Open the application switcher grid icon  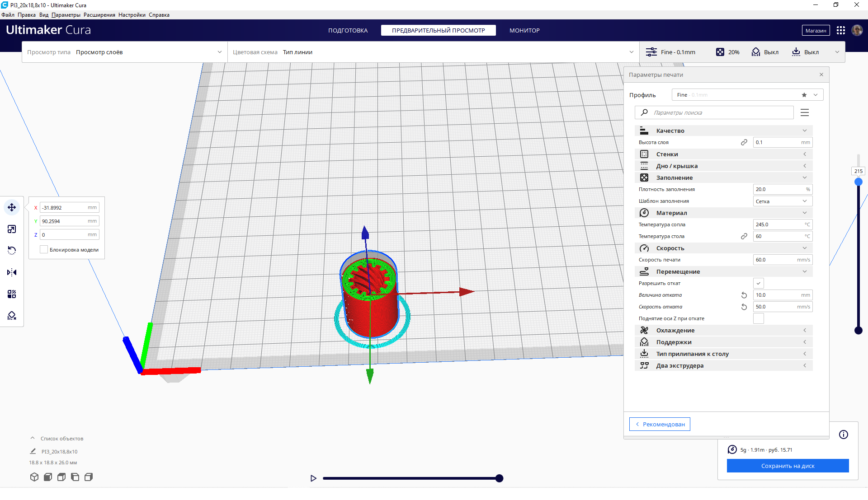pyautogui.click(x=841, y=30)
